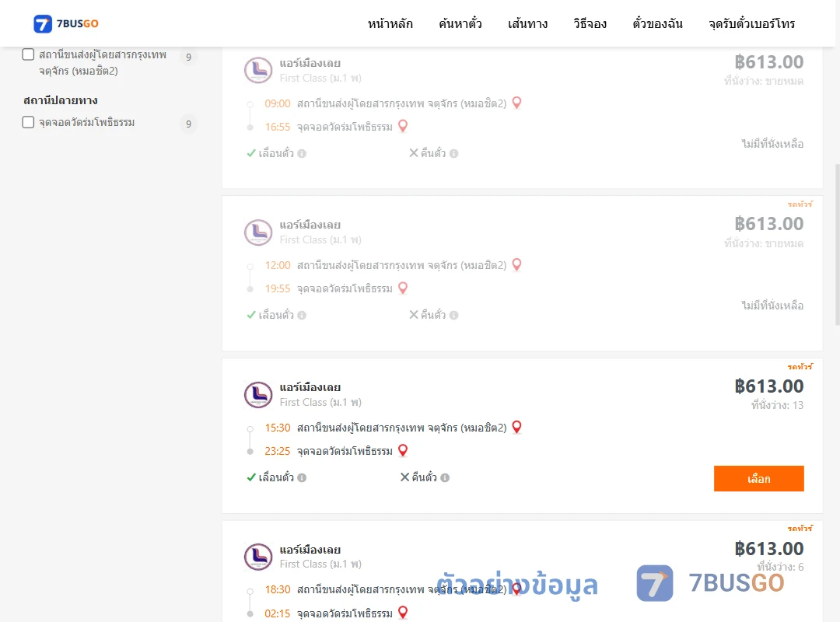
Task: Open จุดรับตั๋วเบอร์โทร menu item
Action: coord(751,23)
